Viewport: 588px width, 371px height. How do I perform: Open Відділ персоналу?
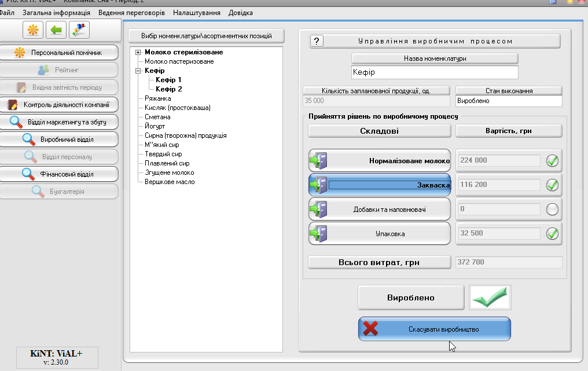[59, 157]
